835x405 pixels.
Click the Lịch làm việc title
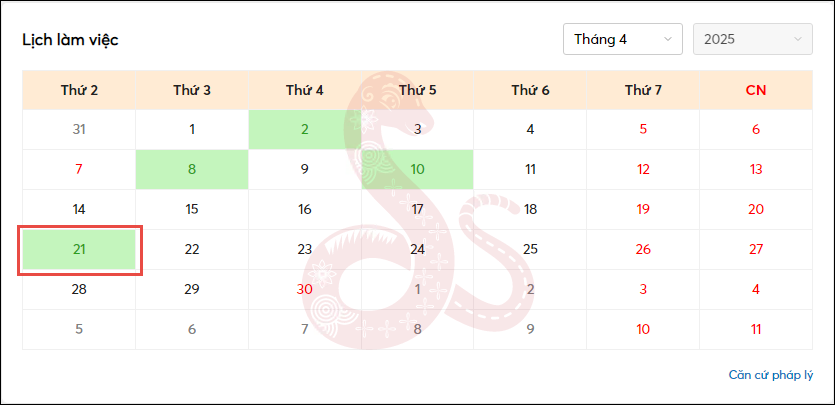[x=70, y=40]
